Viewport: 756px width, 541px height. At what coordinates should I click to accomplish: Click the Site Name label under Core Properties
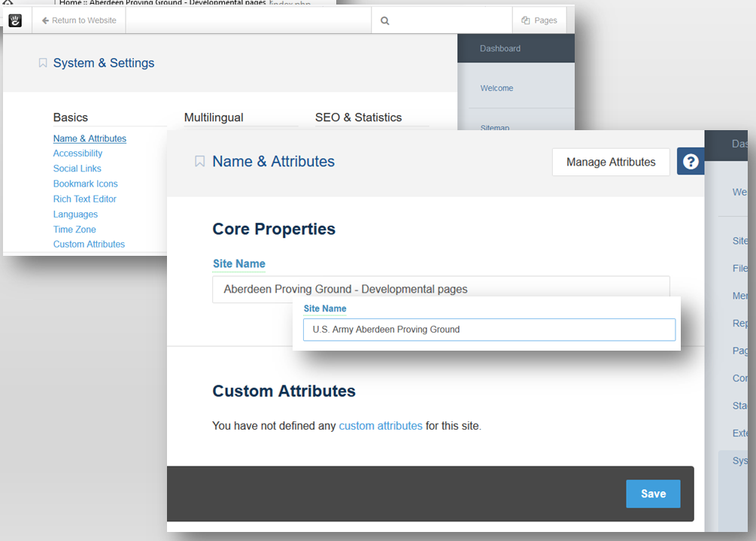pos(239,264)
